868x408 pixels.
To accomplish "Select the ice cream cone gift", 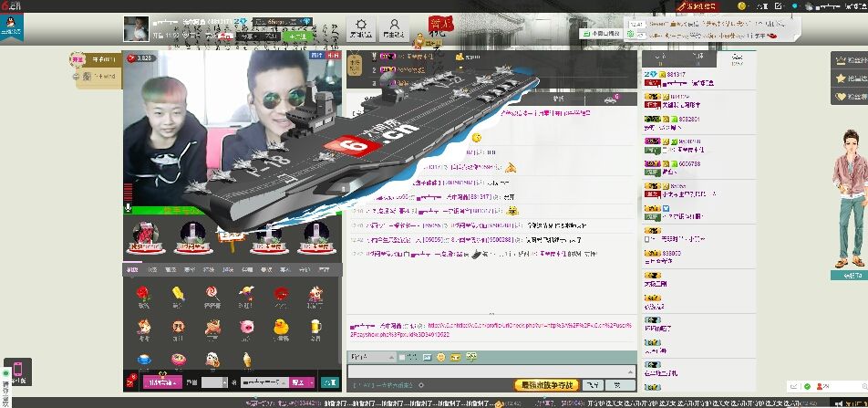I will click(x=246, y=358).
